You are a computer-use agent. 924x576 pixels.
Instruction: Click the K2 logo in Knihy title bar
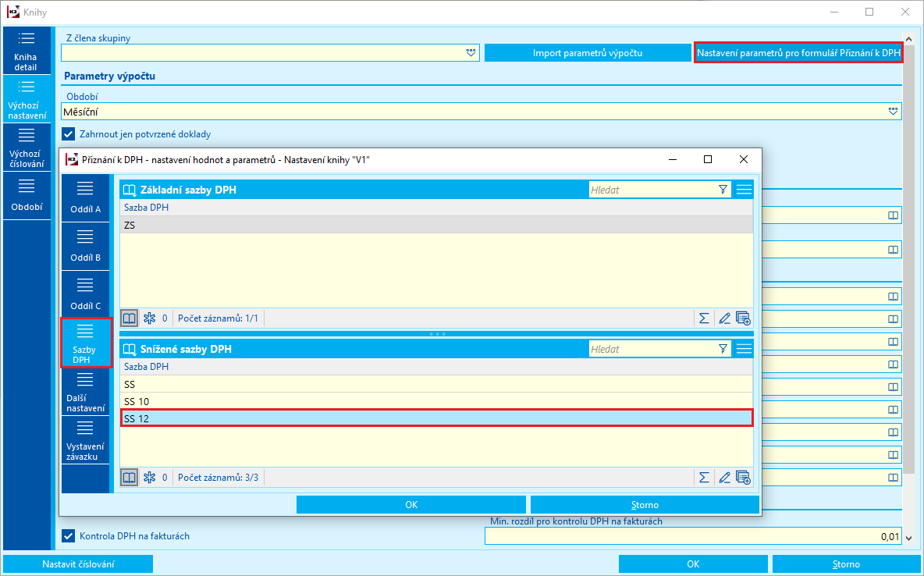(13, 12)
